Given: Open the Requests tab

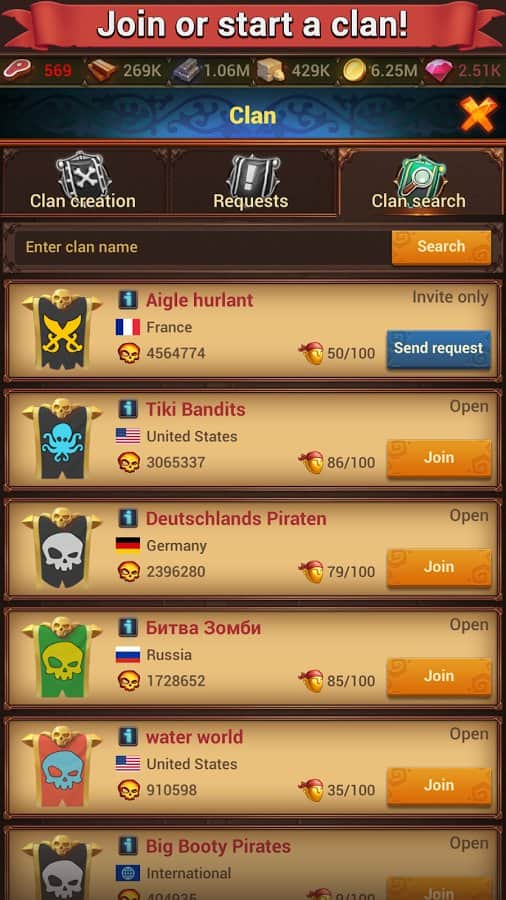Looking at the screenshot, I should (x=251, y=183).
